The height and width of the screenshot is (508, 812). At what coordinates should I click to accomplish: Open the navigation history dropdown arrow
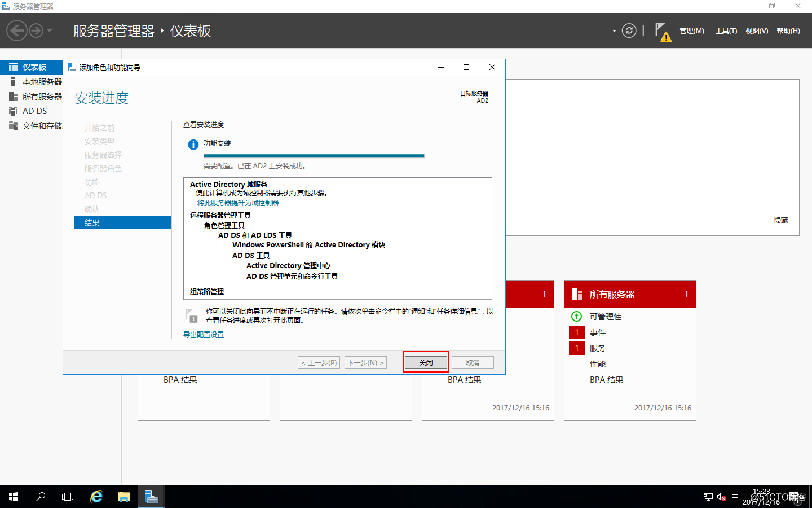50,30
